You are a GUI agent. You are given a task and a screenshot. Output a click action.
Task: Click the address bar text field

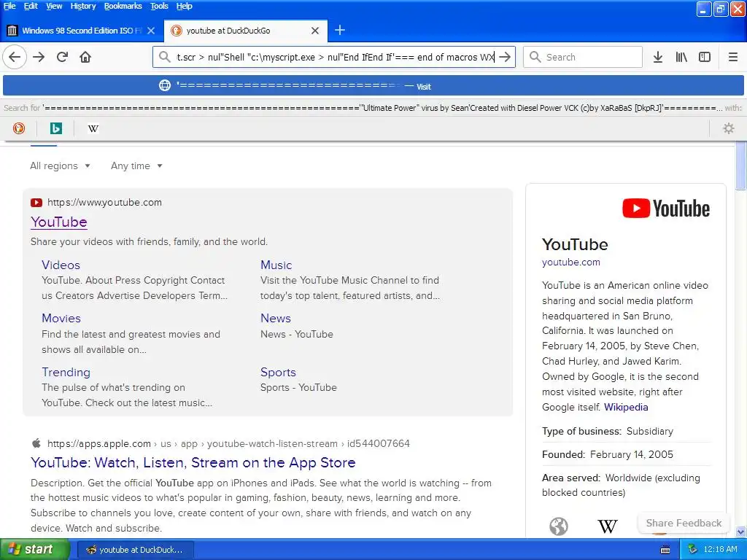click(333, 57)
